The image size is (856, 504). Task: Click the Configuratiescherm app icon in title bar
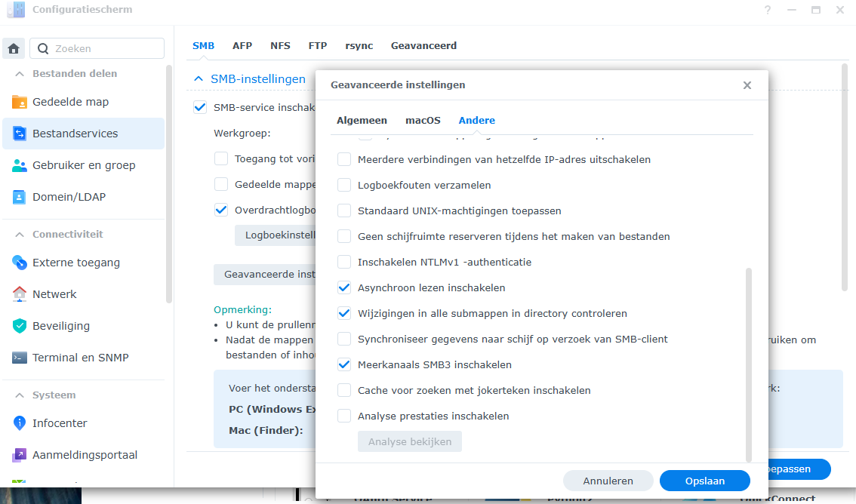click(16, 9)
